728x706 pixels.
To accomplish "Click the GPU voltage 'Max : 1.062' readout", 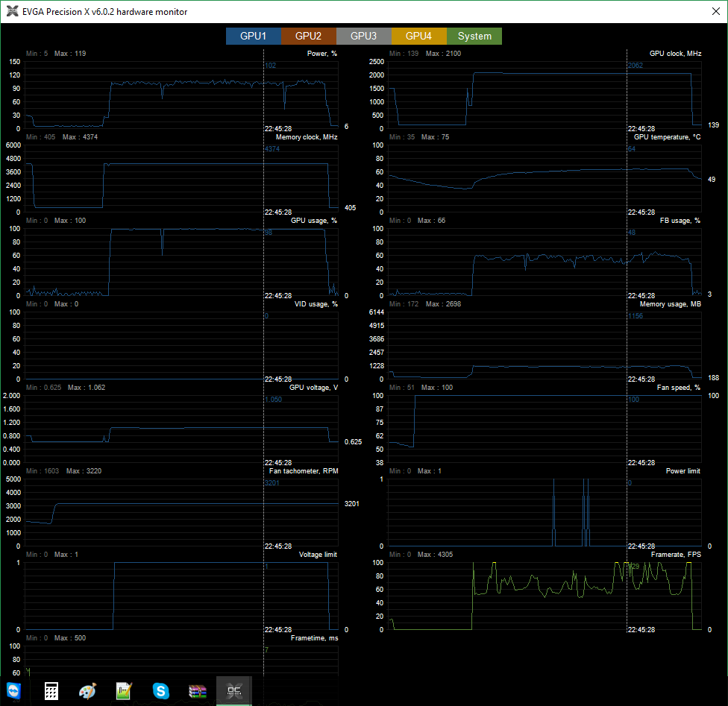I will tap(87, 388).
